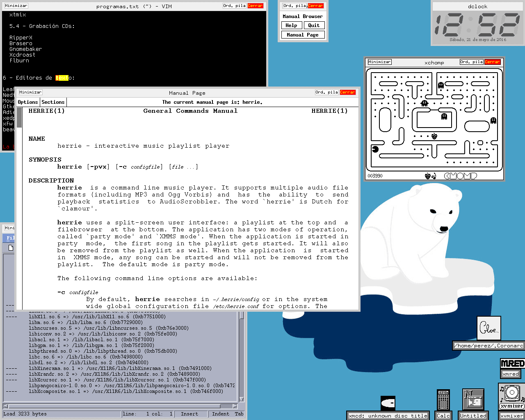Click the 'Load 3233 bytes' status message
Image resolution: width=525 pixels, height=420 pixels.
(x=25, y=414)
